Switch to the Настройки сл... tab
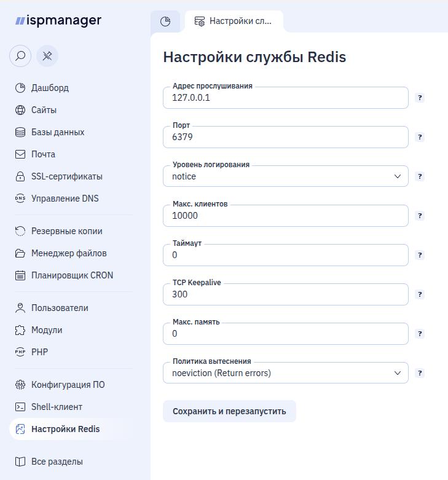The height and width of the screenshot is (480, 448). pyautogui.click(x=234, y=21)
